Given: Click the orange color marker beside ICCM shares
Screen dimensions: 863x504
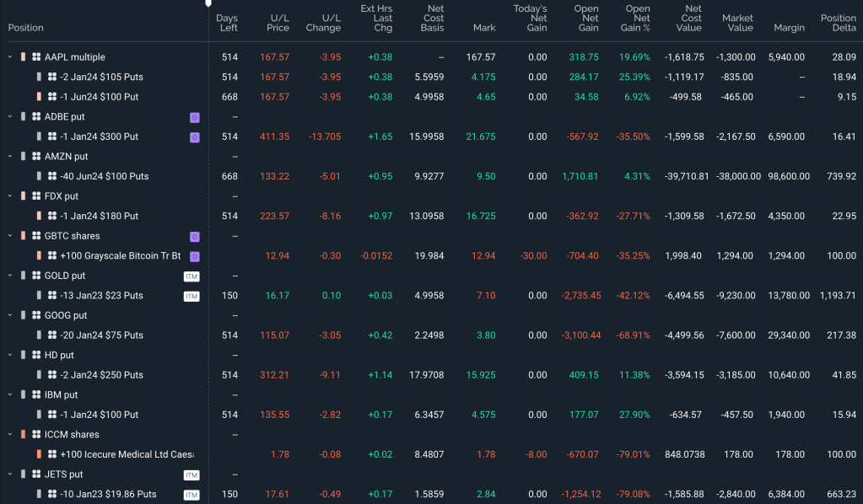Looking at the screenshot, I should [x=24, y=435].
